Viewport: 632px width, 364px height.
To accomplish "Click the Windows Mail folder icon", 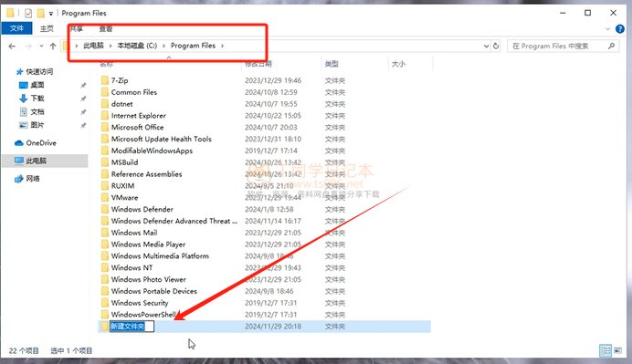I will click(x=105, y=233).
